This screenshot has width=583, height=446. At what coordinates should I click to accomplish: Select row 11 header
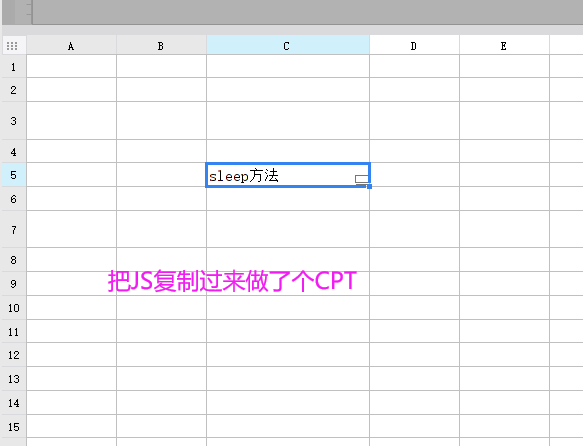(14, 331)
